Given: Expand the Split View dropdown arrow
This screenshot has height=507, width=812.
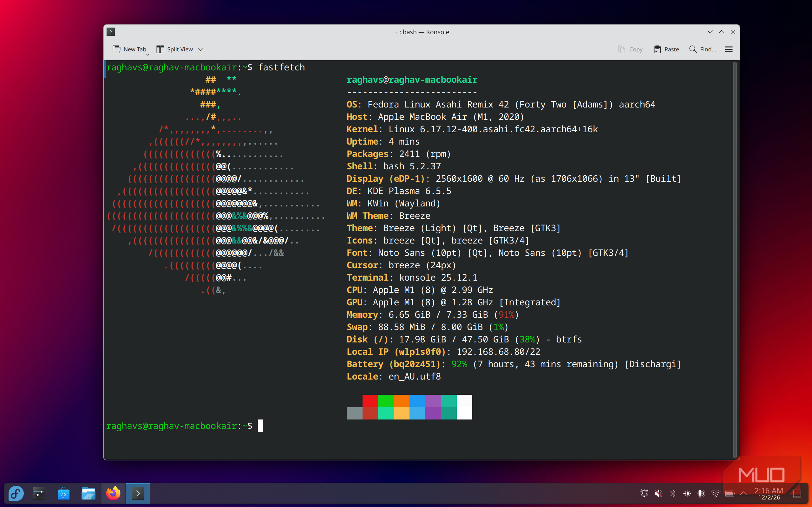Looking at the screenshot, I should (x=201, y=49).
